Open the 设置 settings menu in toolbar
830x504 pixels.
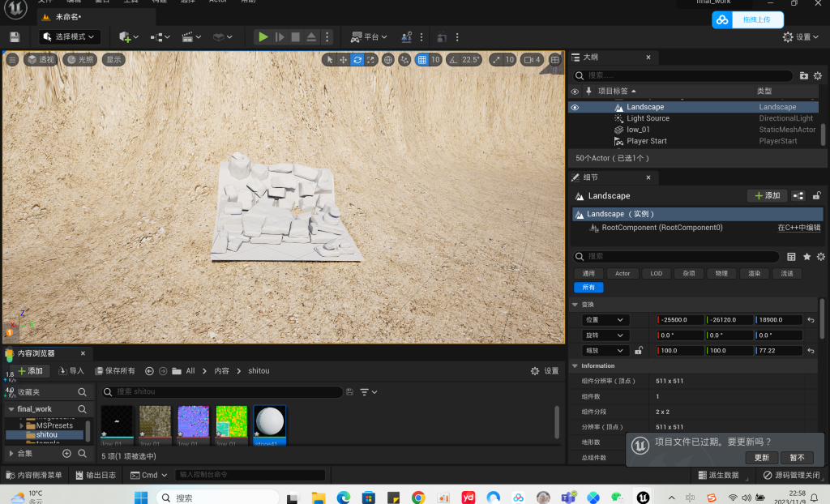pyautogui.click(x=800, y=37)
